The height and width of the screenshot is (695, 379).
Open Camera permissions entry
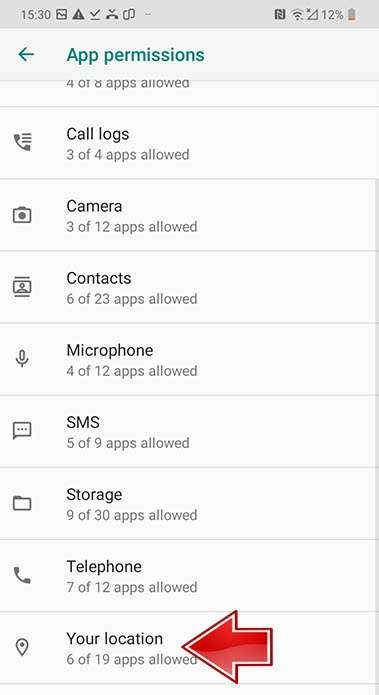click(189, 215)
